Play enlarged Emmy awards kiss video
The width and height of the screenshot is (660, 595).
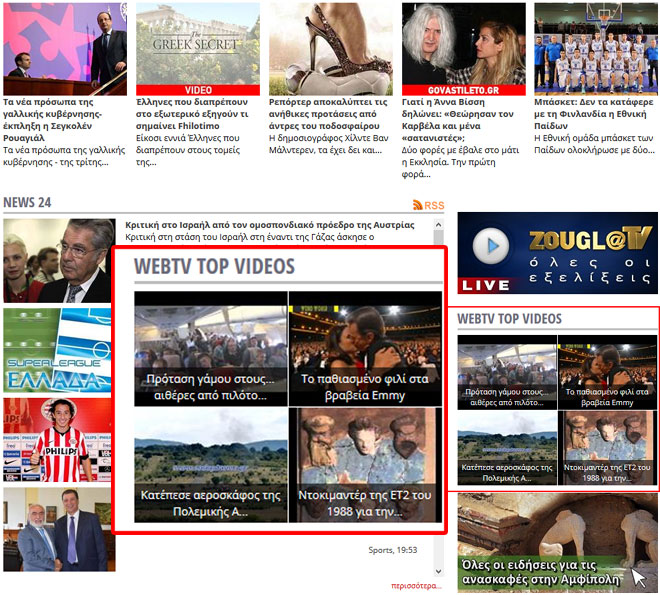tap(365, 347)
